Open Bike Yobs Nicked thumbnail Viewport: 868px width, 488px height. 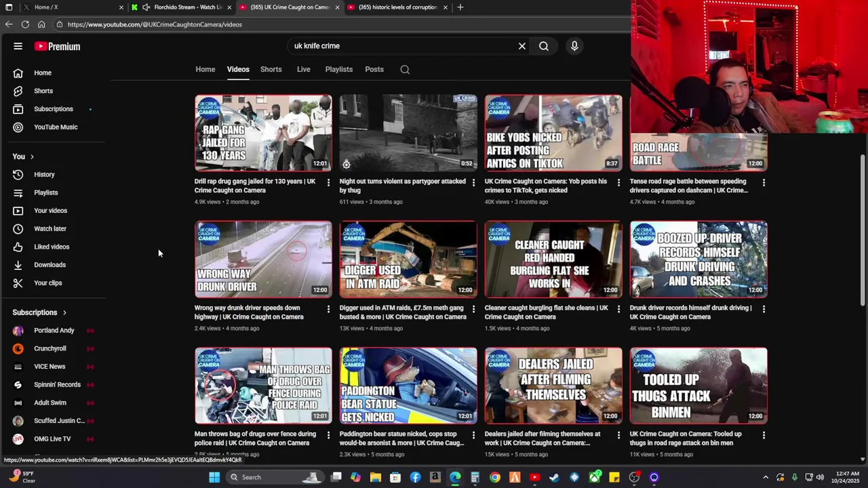(553, 133)
